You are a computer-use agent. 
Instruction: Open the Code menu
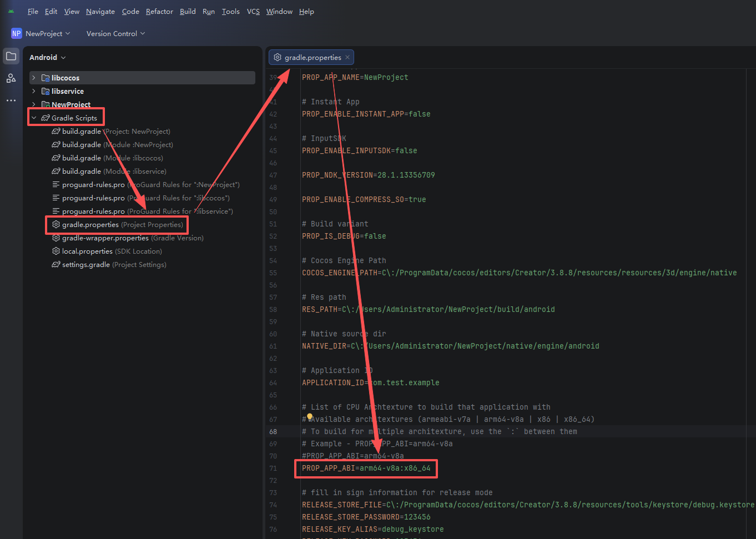click(x=130, y=11)
